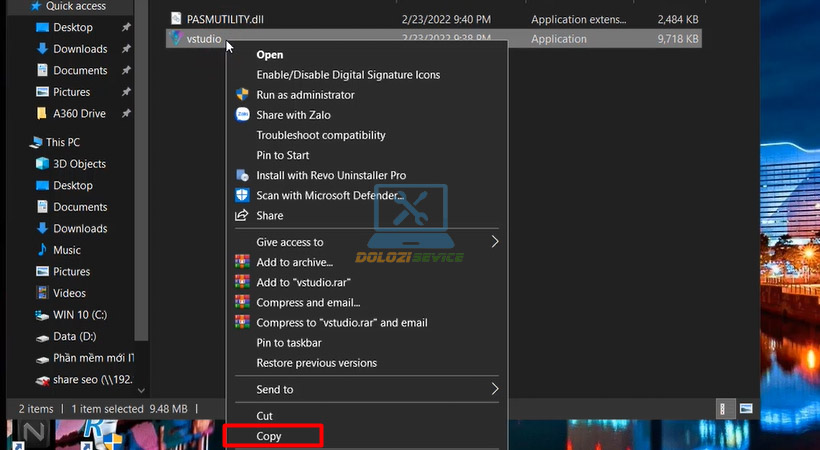Click the vstudio application file icon
This screenshot has width=820, height=450.
pyautogui.click(x=176, y=38)
